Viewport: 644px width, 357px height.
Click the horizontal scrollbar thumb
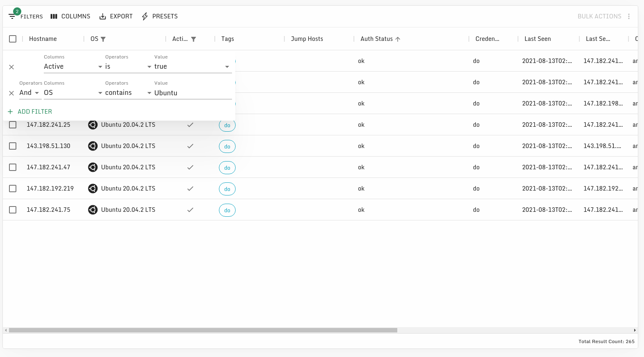pos(203,330)
